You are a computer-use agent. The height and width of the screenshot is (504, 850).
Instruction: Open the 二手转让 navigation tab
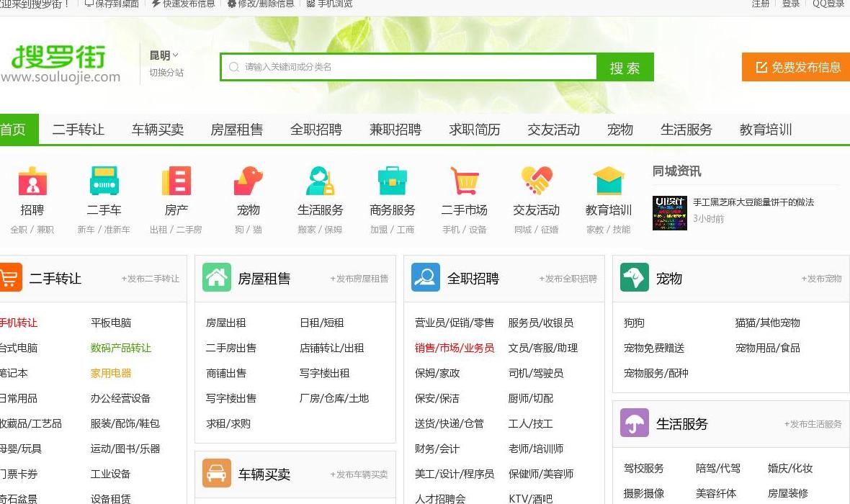(x=78, y=130)
